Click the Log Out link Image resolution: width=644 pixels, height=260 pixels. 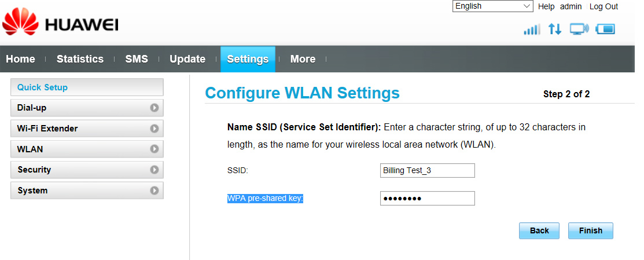tap(603, 6)
